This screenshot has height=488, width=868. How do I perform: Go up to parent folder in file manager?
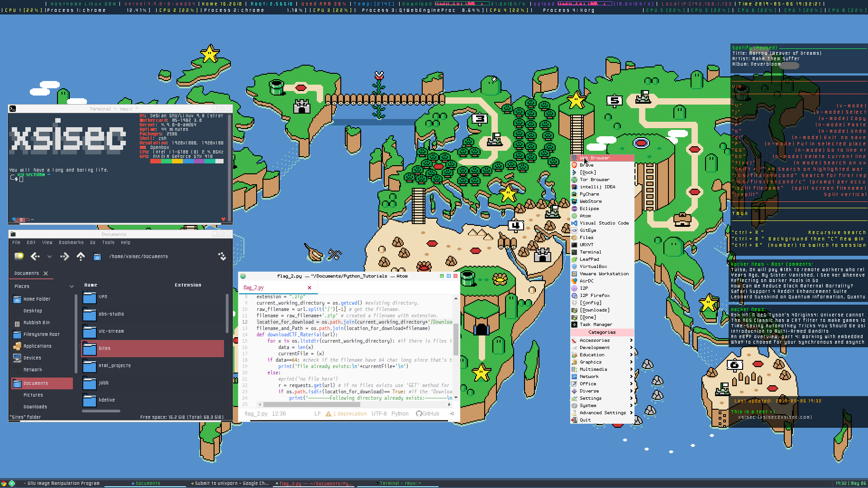[81, 257]
